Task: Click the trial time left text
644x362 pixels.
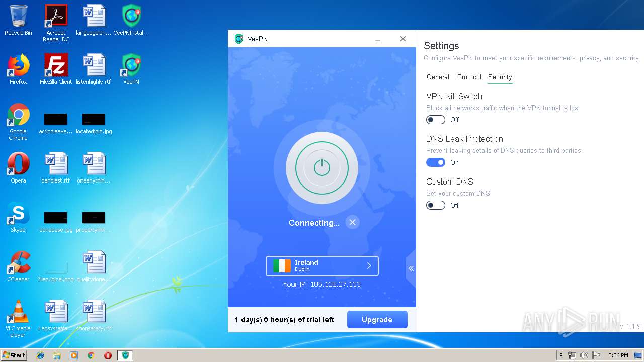Action: [284, 320]
